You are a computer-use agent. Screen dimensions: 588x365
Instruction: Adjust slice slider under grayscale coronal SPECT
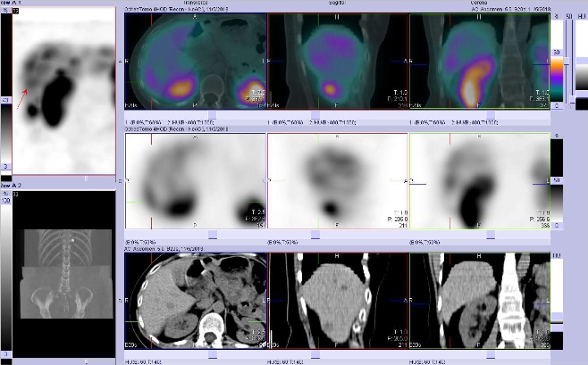491,235
